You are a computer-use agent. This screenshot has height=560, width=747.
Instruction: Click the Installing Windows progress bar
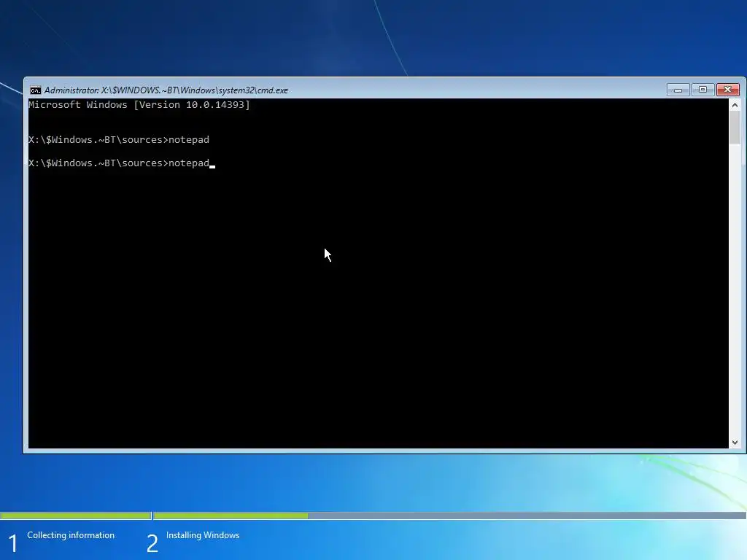(449, 516)
